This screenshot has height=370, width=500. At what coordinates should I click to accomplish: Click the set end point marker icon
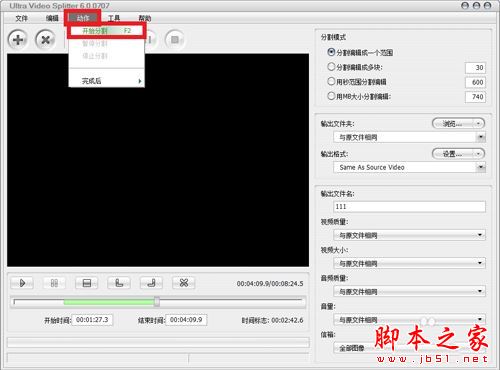151,283
